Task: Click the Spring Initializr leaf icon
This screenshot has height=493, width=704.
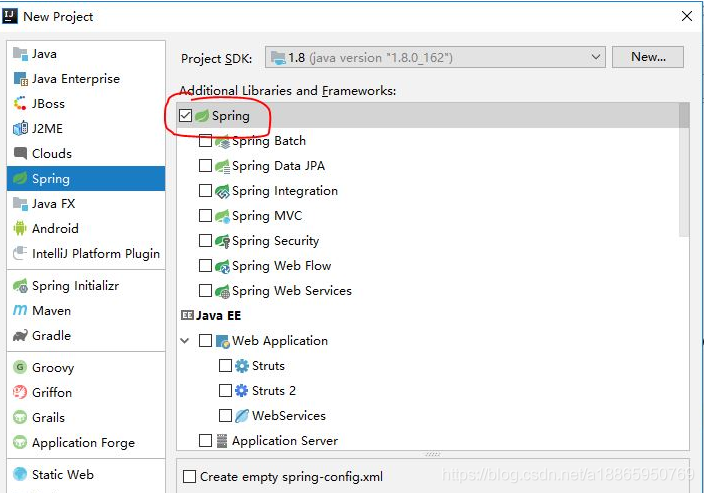Action: 20,286
